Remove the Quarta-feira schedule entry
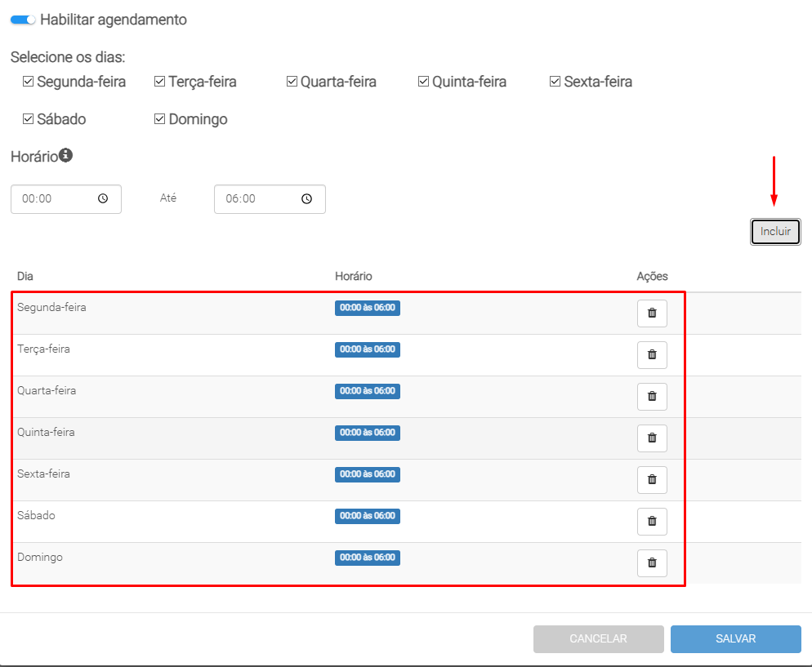 pyautogui.click(x=652, y=397)
